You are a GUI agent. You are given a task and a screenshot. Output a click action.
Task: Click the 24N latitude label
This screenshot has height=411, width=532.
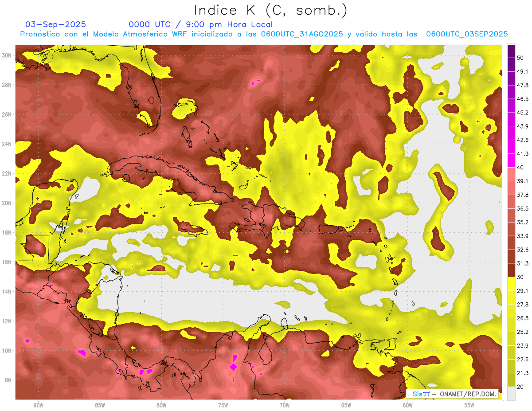7,144
